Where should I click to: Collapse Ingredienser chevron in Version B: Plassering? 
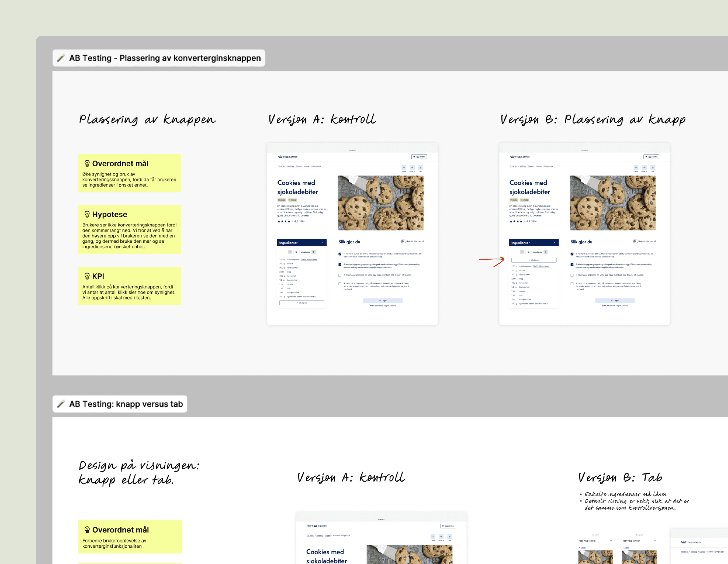point(554,243)
